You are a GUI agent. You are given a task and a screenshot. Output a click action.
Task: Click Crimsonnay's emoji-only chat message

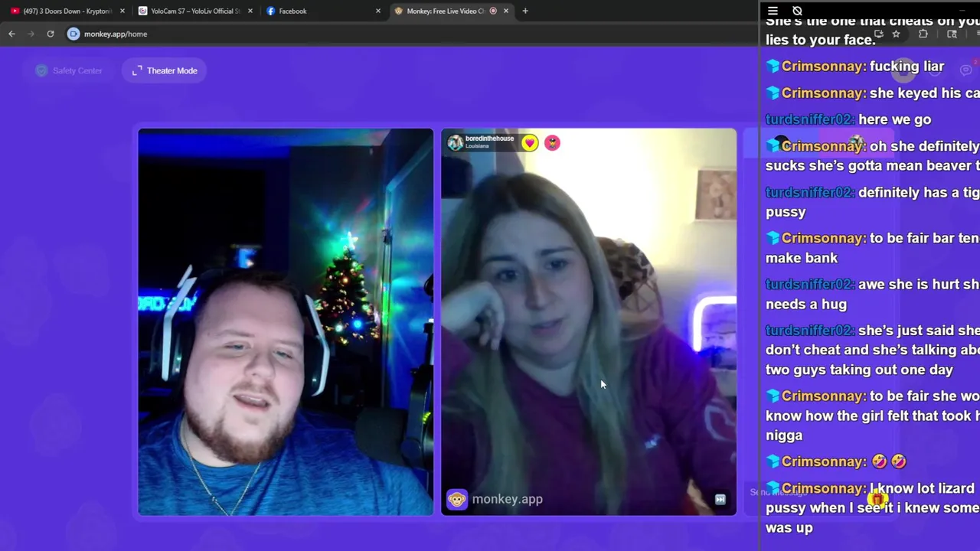(x=836, y=461)
